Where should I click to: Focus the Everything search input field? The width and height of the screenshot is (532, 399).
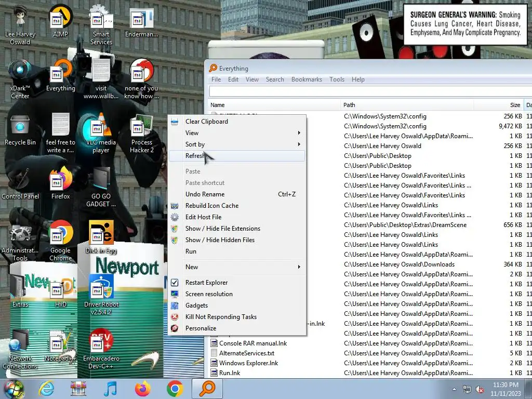click(x=370, y=91)
